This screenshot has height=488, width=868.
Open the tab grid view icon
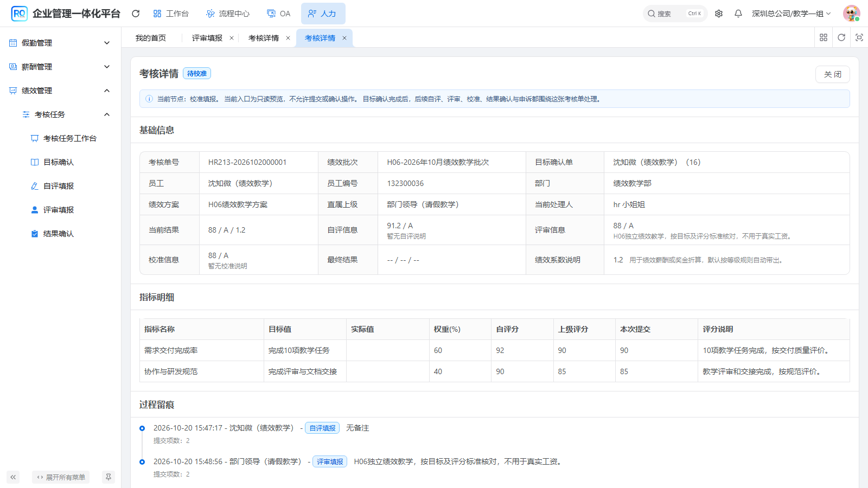[824, 37]
